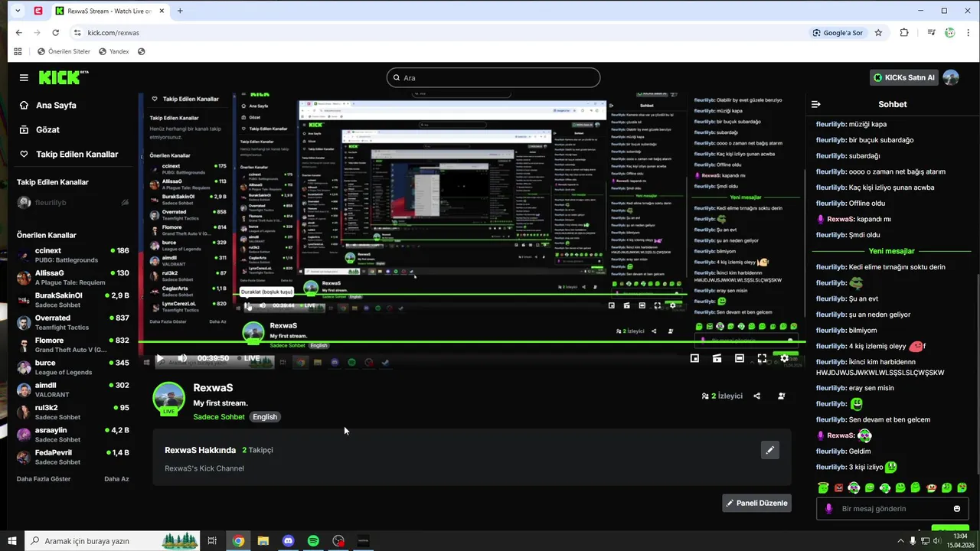Open the asraaylin channel

click(x=73, y=435)
